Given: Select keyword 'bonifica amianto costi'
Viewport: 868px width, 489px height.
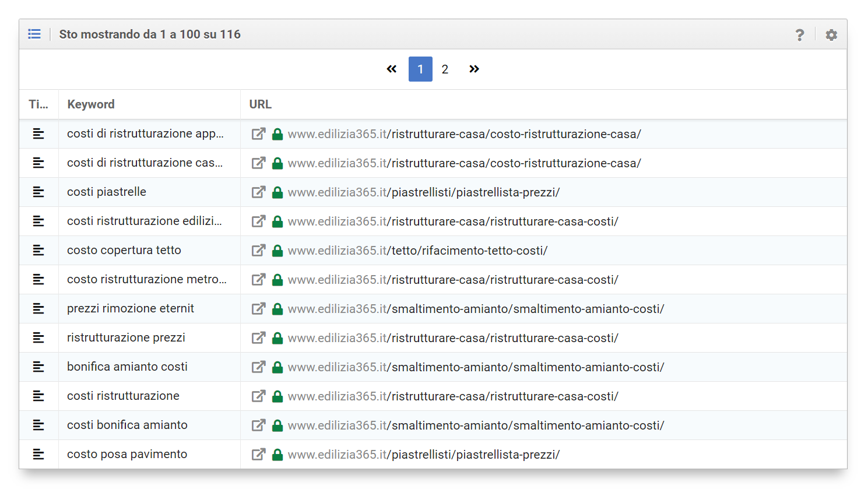Looking at the screenshot, I should pos(127,367).
